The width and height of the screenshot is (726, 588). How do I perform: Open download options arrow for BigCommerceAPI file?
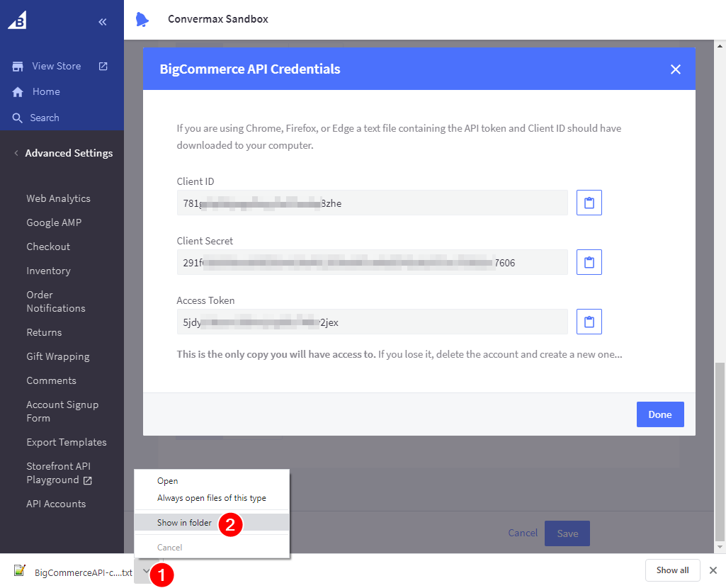(146, 571)
